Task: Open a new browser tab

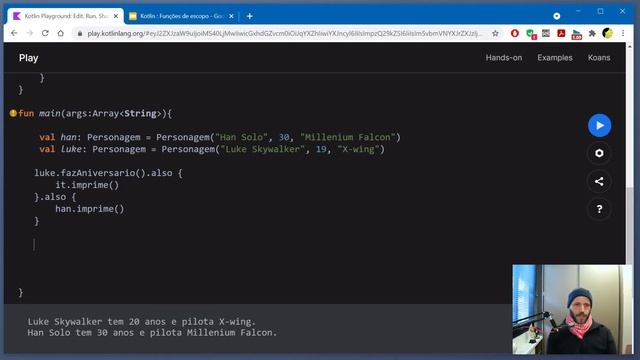Action: pyautogui.click(x=250, y=16)
